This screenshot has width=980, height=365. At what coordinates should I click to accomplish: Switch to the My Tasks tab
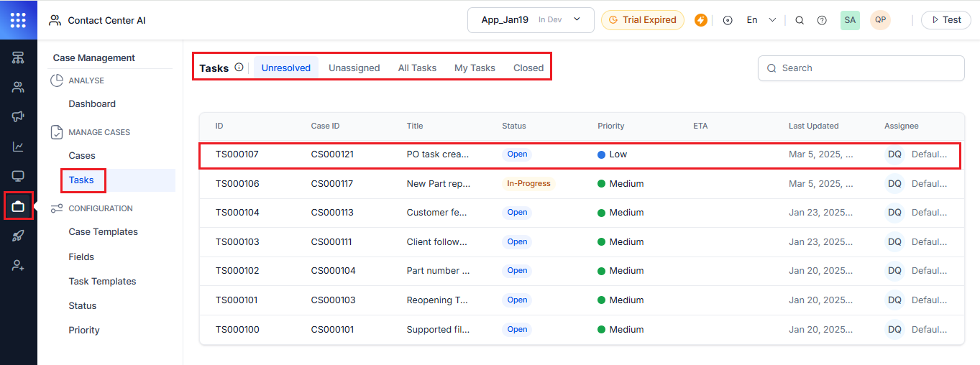[475, 68]
